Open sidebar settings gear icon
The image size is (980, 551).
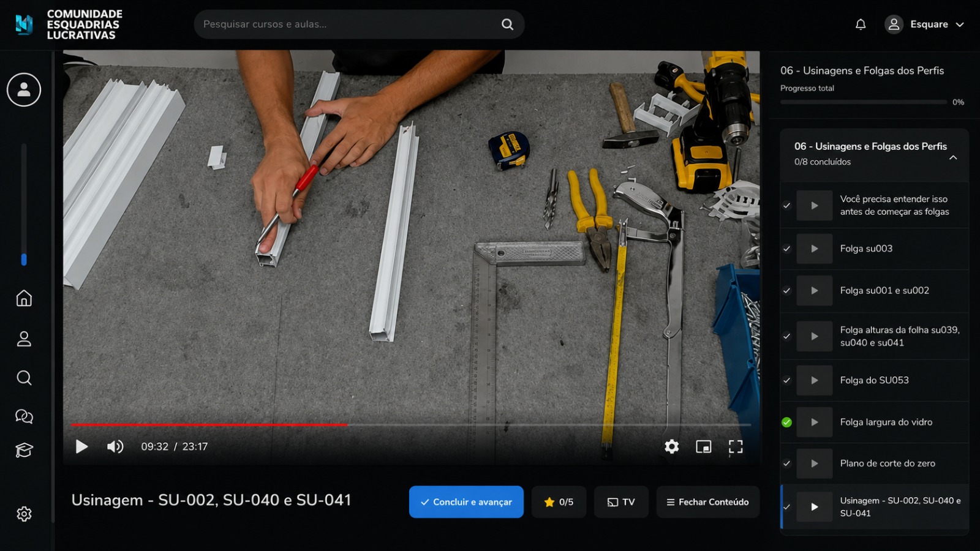coord(24,514)
